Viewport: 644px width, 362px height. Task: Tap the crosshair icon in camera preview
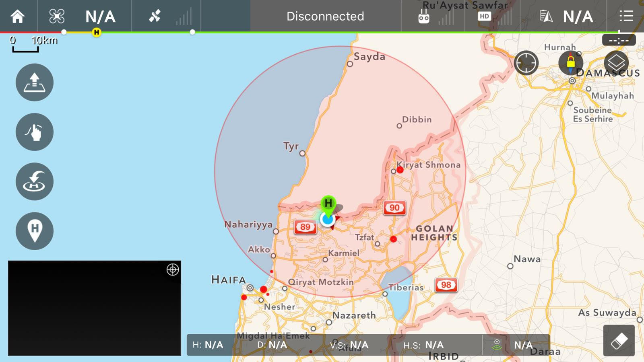(173, 269)
